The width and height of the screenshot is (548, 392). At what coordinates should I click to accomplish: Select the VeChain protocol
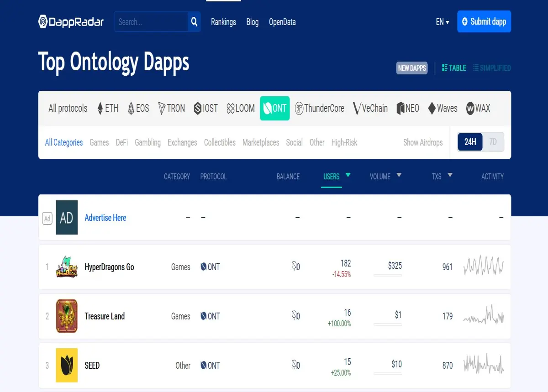click(370, 108)
